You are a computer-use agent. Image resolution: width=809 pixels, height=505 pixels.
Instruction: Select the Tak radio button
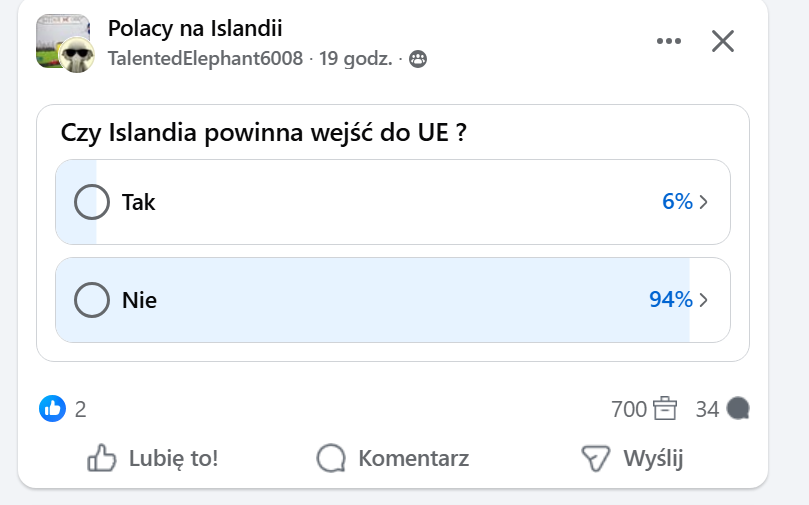click(92, 202)
